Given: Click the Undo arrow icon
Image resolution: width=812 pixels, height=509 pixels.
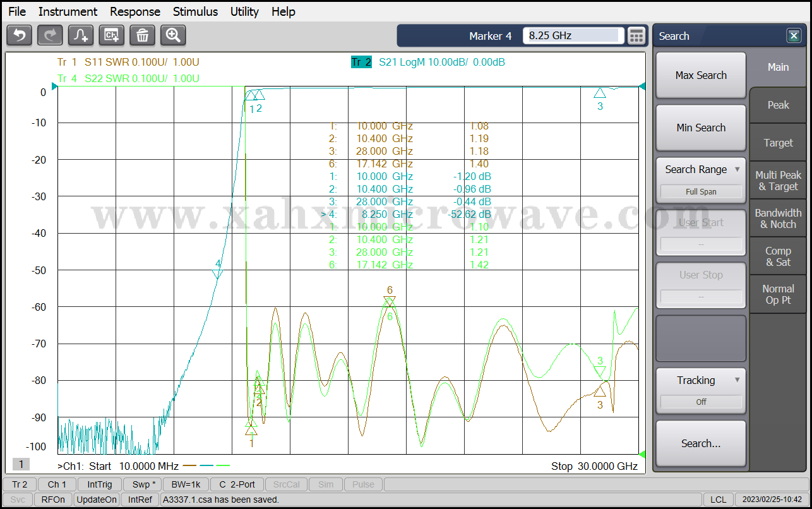Looking at the screenshot, I should point(19,35).
